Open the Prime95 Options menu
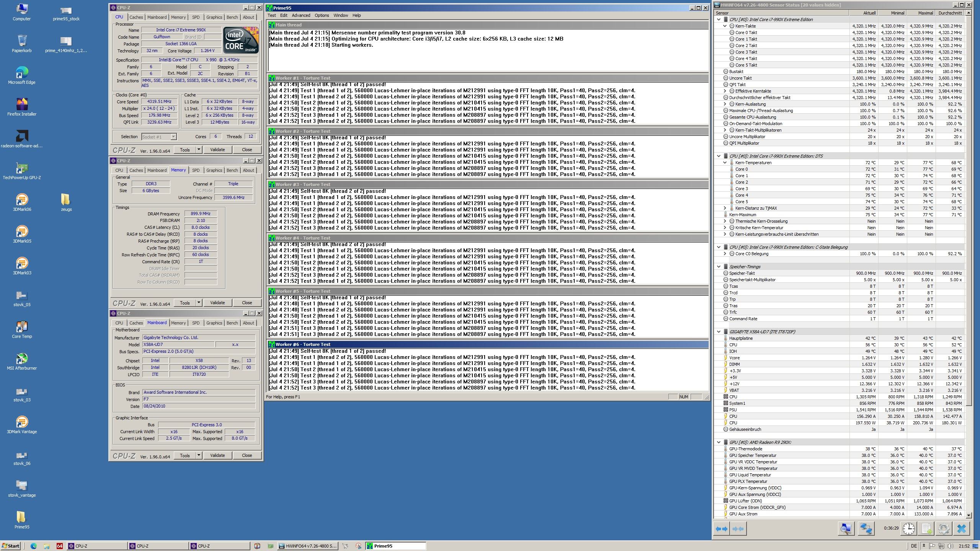Screen dimensions: 980x551 322,15
